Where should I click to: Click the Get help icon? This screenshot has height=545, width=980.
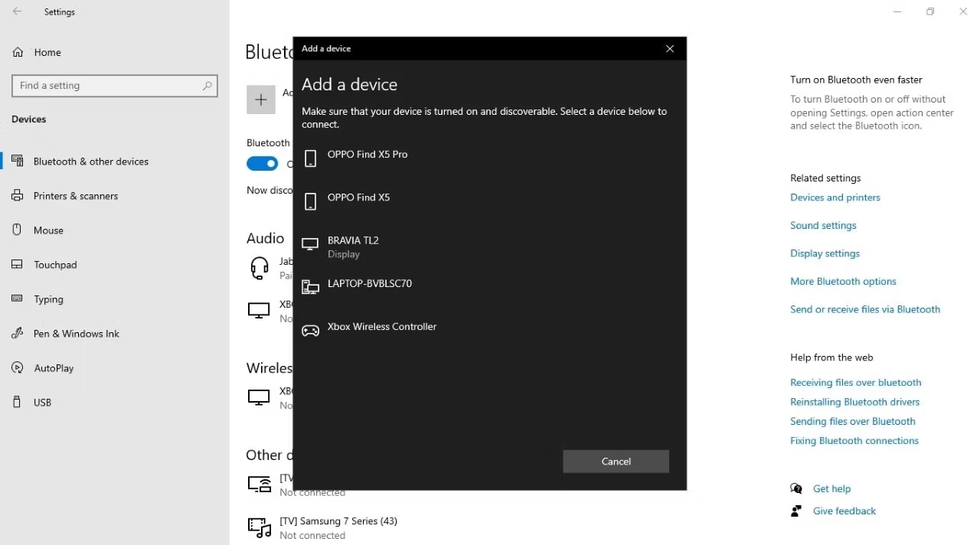[796, 488]
